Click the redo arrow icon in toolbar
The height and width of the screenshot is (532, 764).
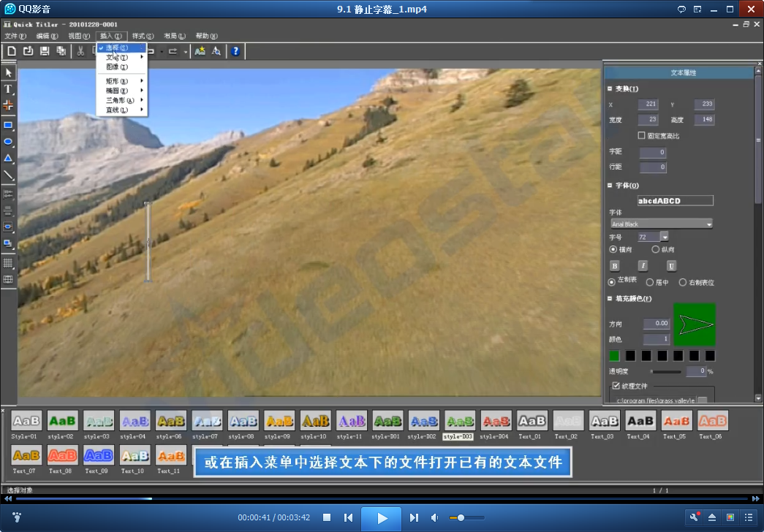(173, 51)
